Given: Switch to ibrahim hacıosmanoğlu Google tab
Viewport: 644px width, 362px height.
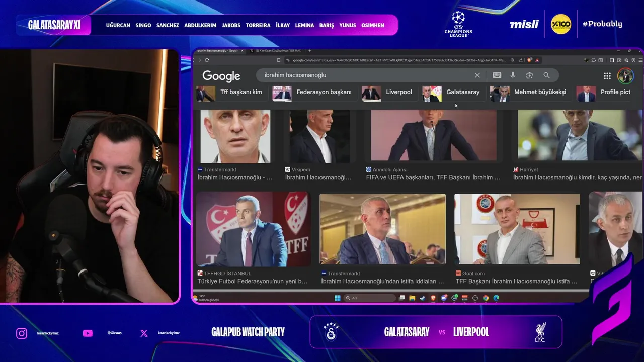Looking at the screenshot, I should coord(216,51).
